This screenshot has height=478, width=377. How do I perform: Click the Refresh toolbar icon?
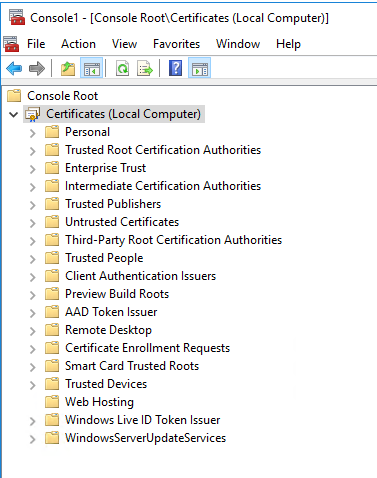pyautogui.click(x=122, y=69)
